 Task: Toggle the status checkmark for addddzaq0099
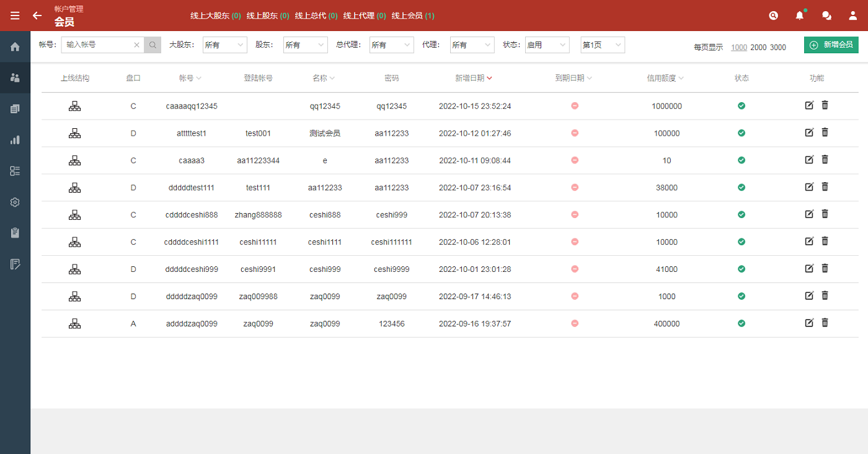coord(741,323)
